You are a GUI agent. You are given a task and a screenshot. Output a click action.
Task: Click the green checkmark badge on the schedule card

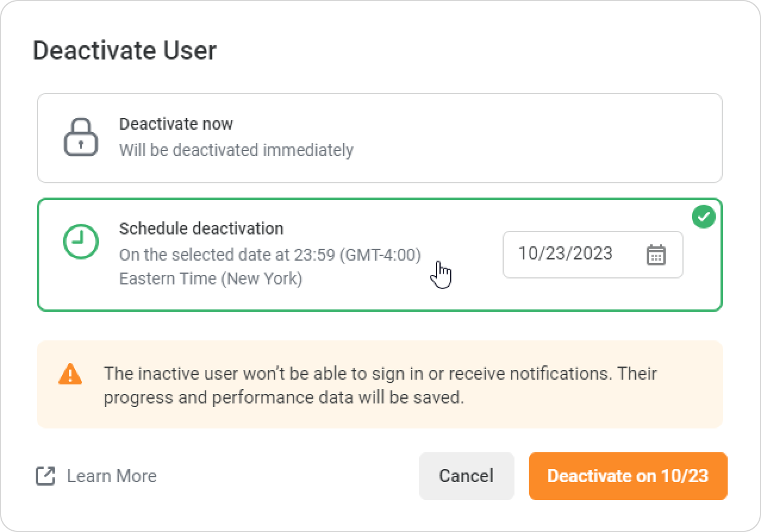click(x=704, y=217)
